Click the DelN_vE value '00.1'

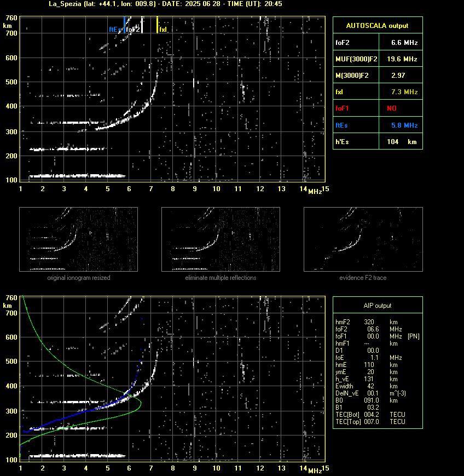[373, 393]
